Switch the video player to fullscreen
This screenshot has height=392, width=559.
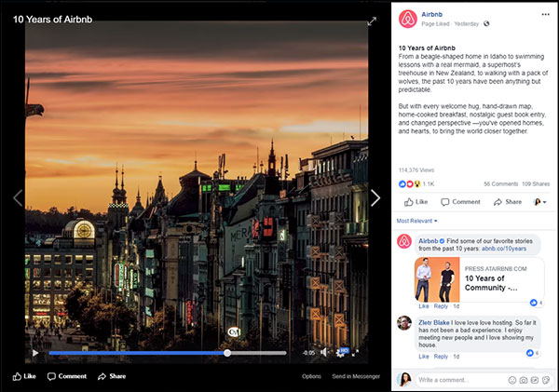click(356, 353)
